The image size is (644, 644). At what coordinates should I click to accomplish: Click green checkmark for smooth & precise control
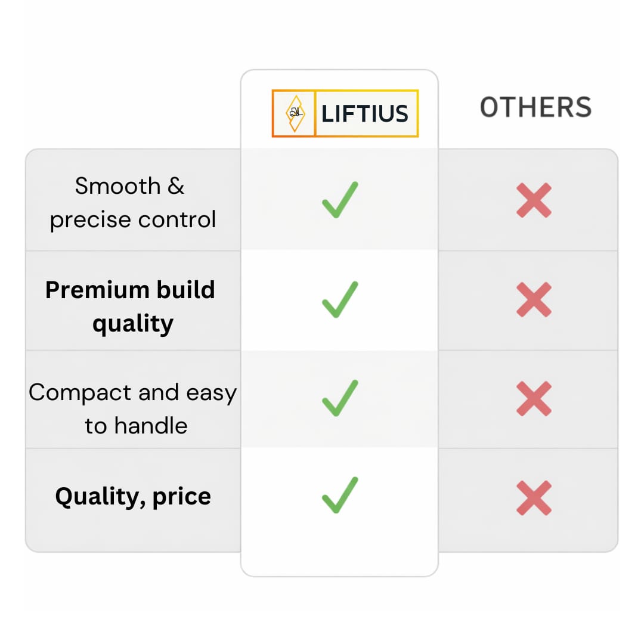pos(340,200)
